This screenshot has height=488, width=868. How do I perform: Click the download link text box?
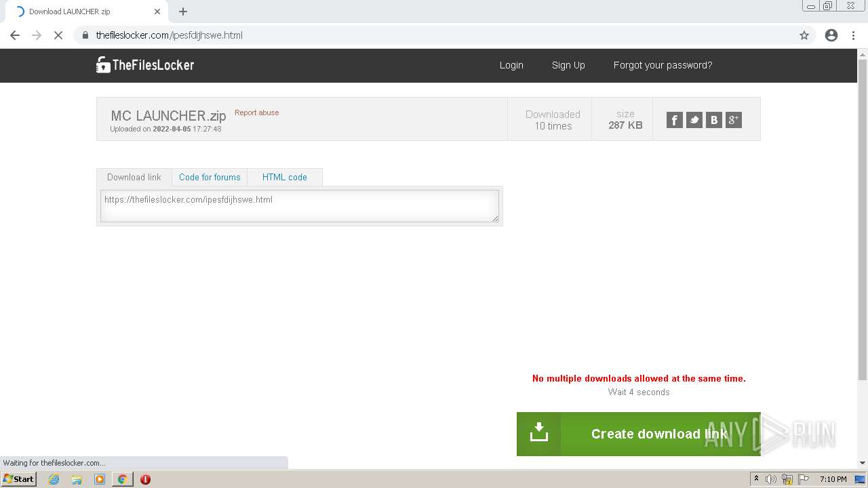pos(300,205)
